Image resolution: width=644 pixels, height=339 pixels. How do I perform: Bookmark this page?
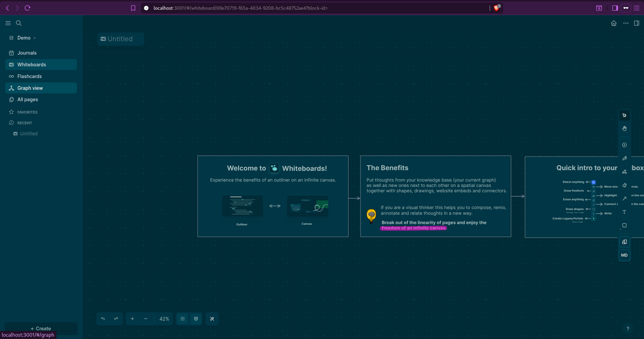pos(133,8)
